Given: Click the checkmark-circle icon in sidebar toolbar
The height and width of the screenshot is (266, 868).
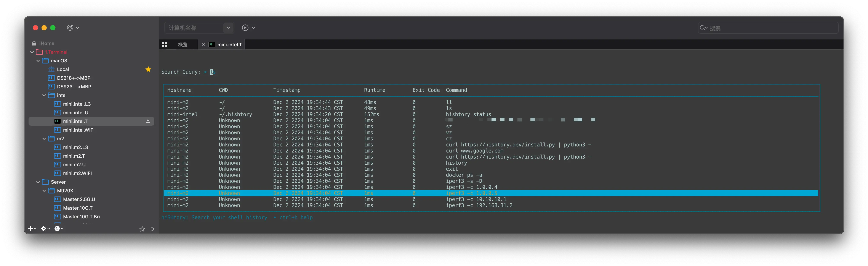Looking at the screenshot, I should point(70,28).
